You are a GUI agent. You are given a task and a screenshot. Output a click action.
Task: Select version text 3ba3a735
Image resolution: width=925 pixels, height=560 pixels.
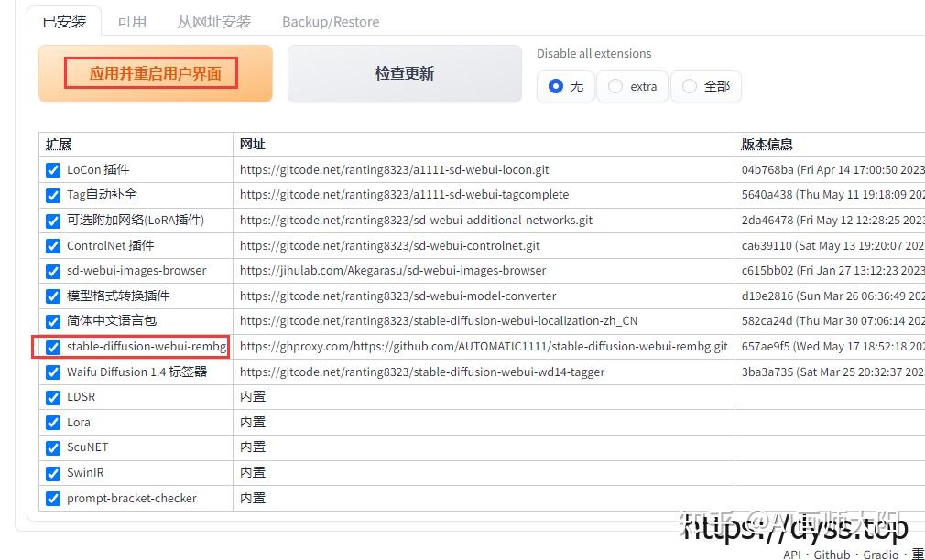pos(767,372)
